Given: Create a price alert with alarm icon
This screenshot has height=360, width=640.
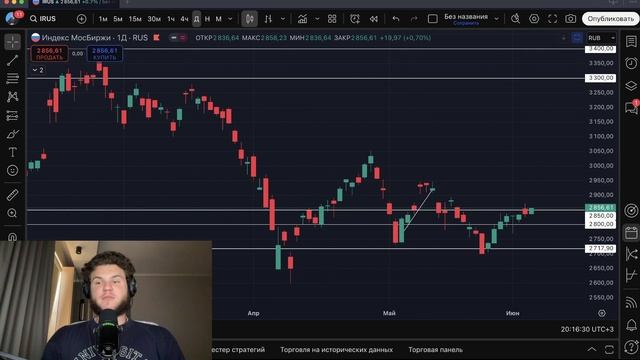Looking at the screenshot, I should [355, 19].
